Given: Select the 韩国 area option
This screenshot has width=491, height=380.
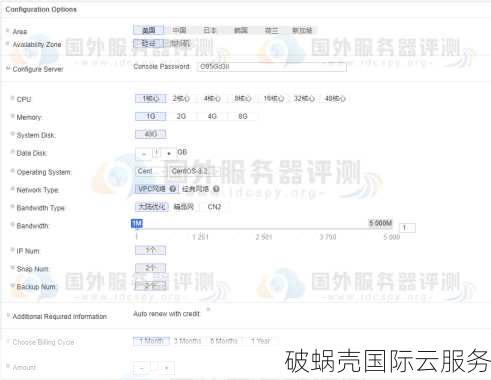Looking at the screenshot, I should (x=241, y=30).
